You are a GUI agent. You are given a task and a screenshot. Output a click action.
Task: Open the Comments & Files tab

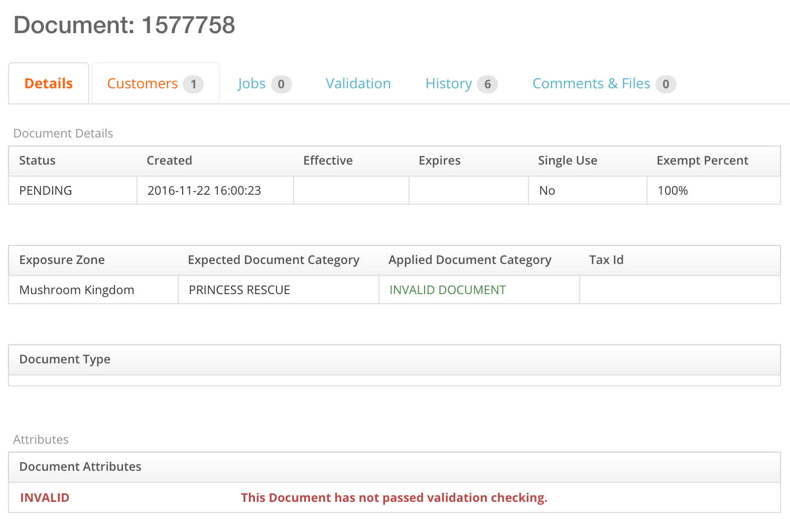tap(591, 83)
